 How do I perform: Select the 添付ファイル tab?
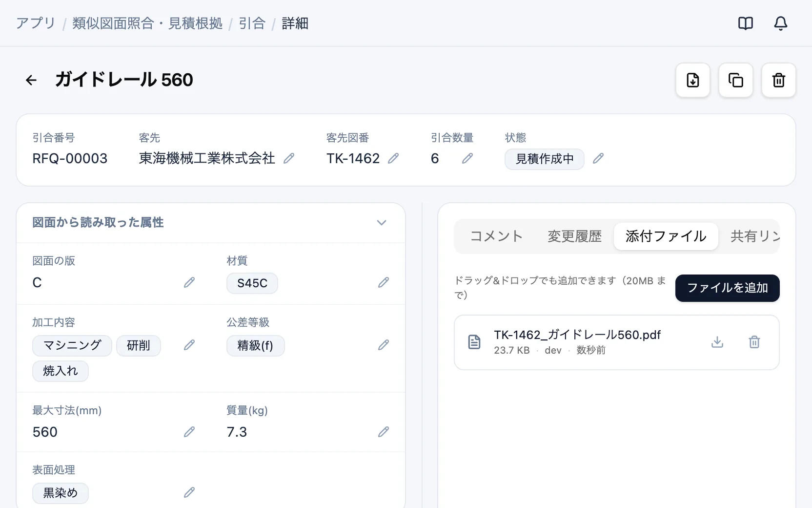666,236
